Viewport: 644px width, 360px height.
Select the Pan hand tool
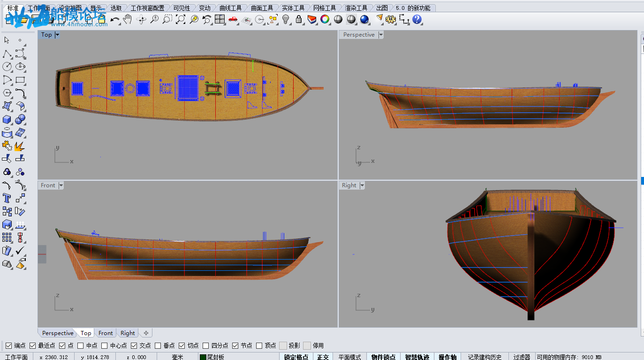coord(128,19)
